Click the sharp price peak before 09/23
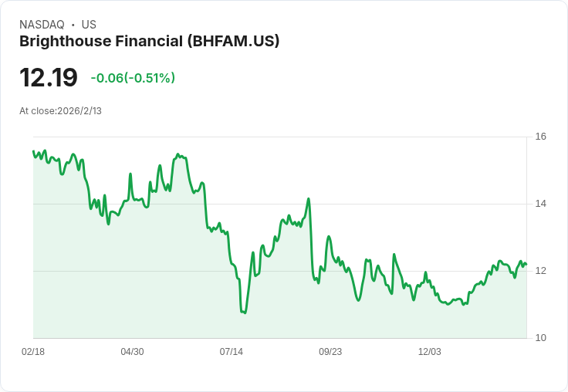The image size is (568, 392). (x=309, y=198)
